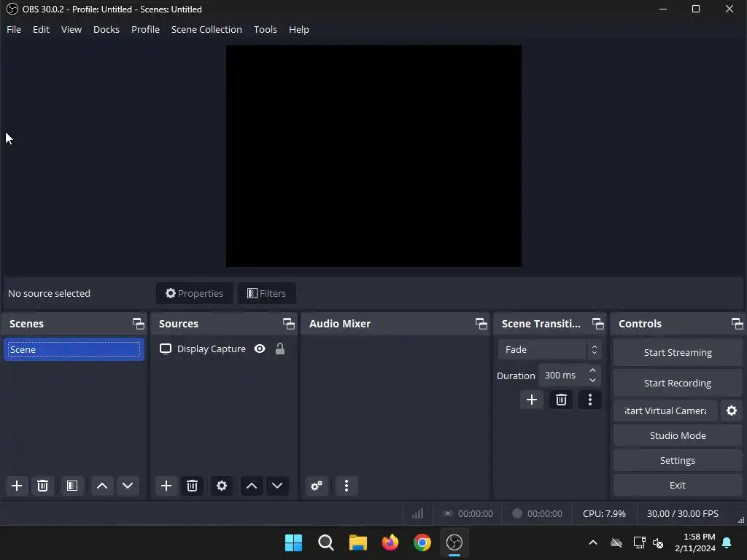The width and height of the screenshot is (747, 560).
Task: Click the 30.00 / 30.00 FPS status
Action: (683, 514)
